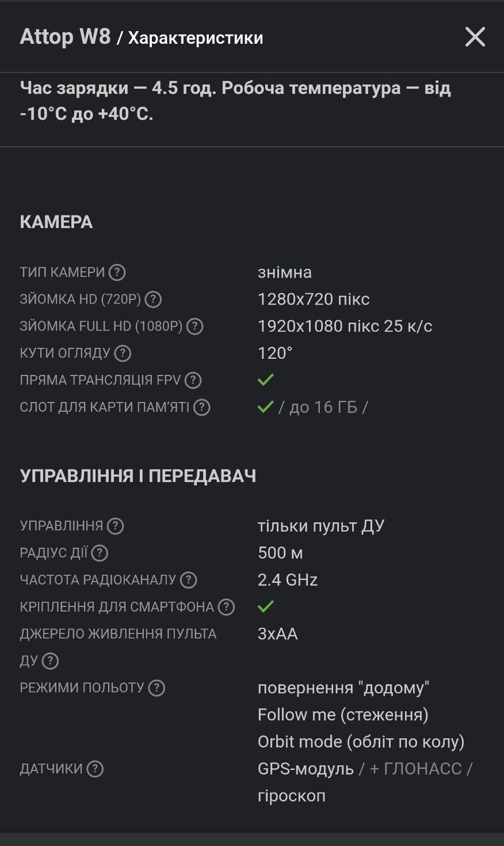The height and width of the screenshot is (846, 504).
Task: Click the green checkmark for memory card slot
Action: (x=266, y=407)
